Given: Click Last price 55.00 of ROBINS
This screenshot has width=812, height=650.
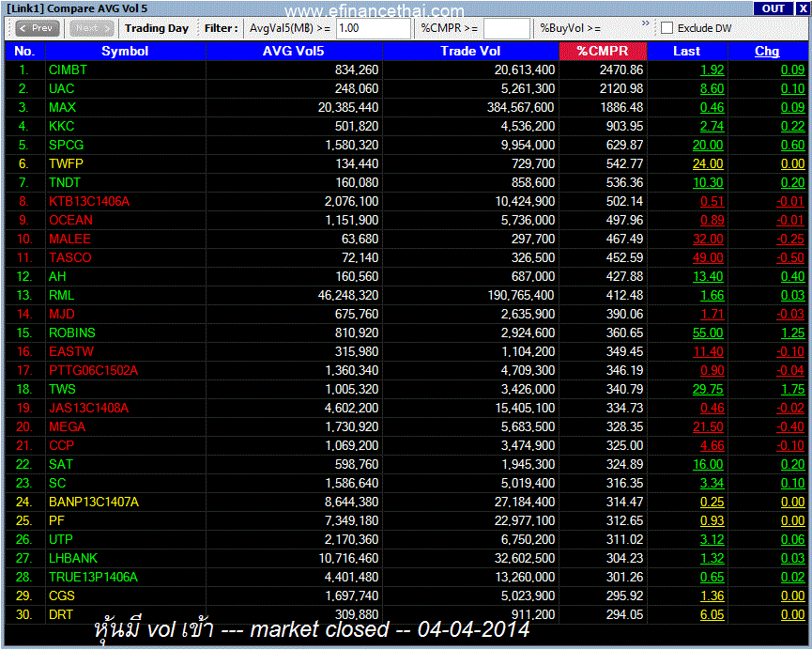Looking at the screenshot, I should [708, 333].
